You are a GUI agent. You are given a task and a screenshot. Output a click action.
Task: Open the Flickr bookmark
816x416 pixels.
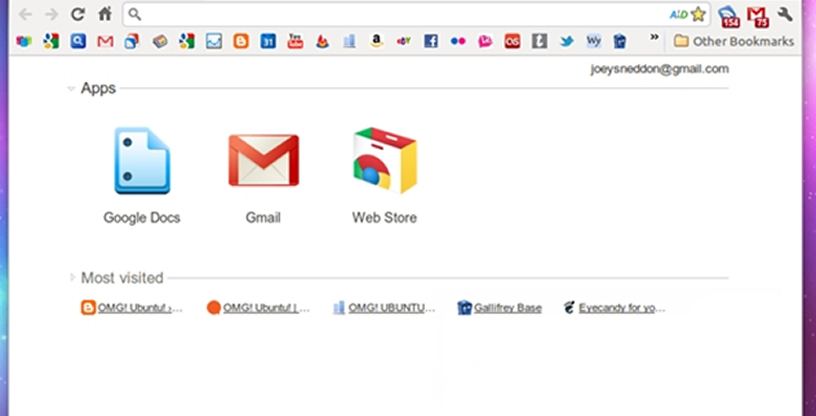click(458, 41)
